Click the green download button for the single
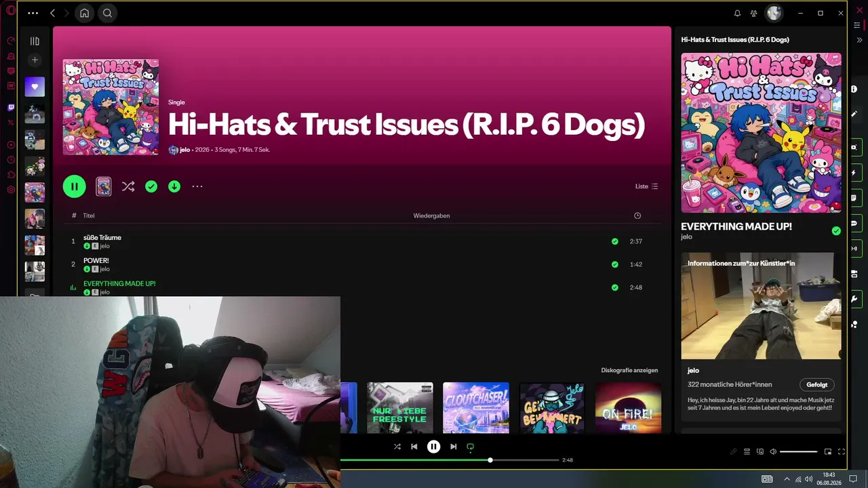 tap(174, 186)
